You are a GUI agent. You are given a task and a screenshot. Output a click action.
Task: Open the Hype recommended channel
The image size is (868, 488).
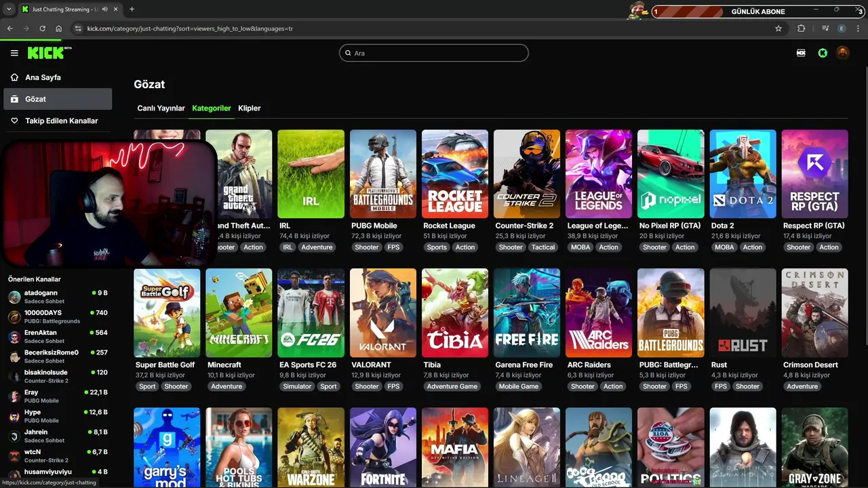pos(58,416)
